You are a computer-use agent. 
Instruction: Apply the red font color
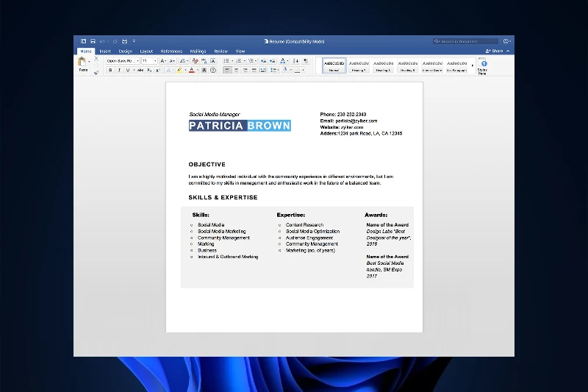(192, 70)
